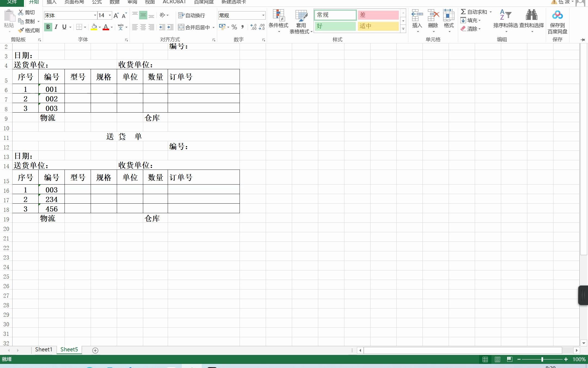This screenshot has width=588, height=368.
Task: Switch to the Sheet1 worksheet tab
Action: [44, 349]
